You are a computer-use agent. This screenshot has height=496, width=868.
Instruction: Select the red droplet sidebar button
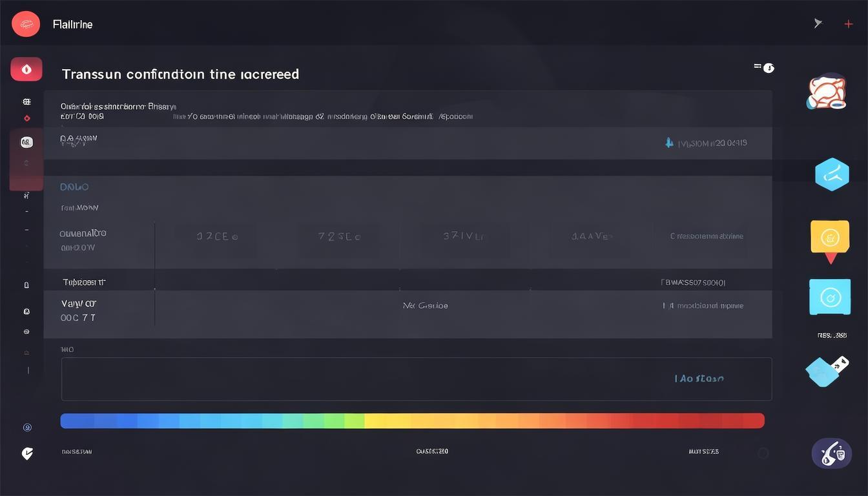(26, 69)
